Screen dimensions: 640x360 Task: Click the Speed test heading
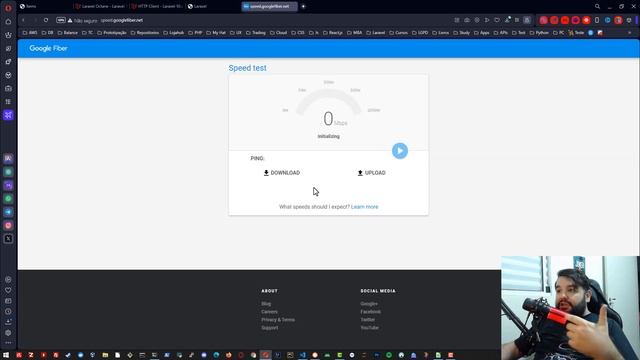coord(247,68)
